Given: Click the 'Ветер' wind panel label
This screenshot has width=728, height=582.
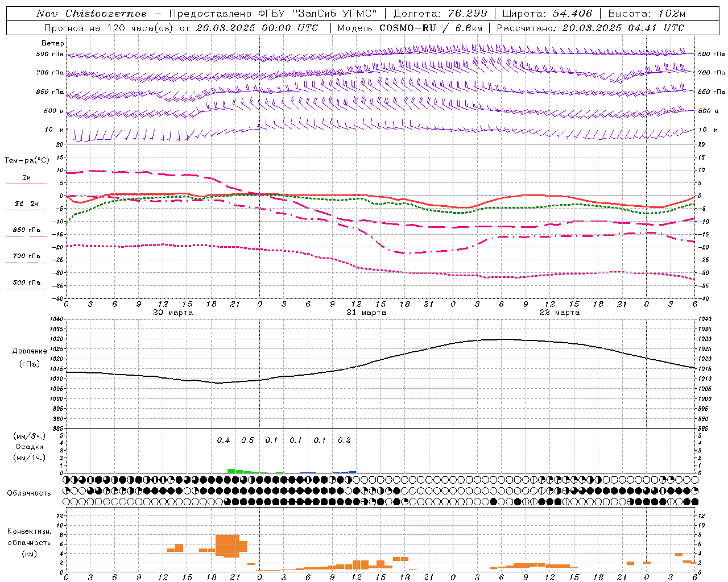Looking at the screenshot, I should (x=53, y=43).
